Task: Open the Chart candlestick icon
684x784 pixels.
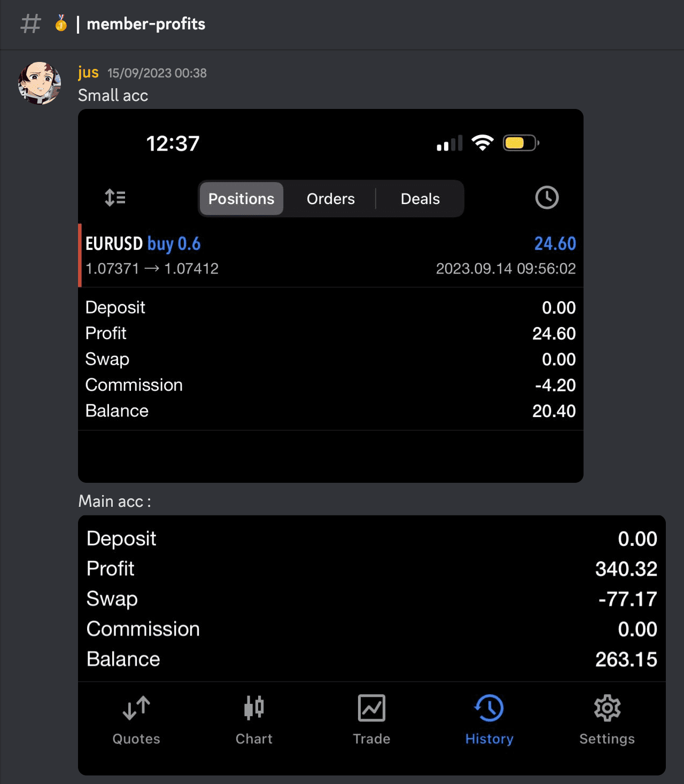Action: coord(253,708)
